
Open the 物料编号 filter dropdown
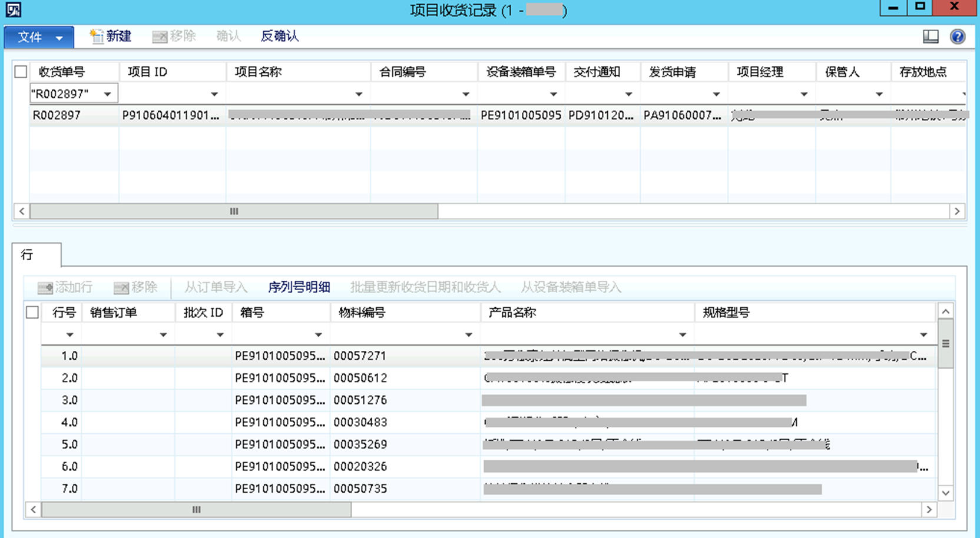(x=469, y=334)
